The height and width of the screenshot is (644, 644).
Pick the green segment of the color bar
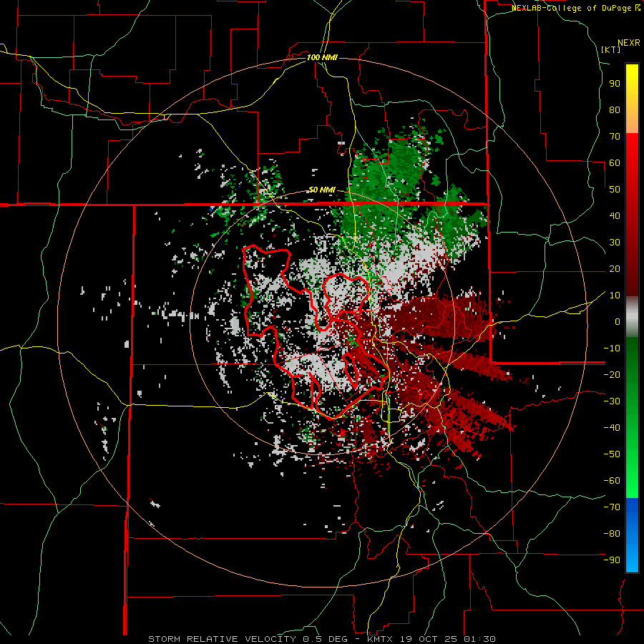(632, 417)
